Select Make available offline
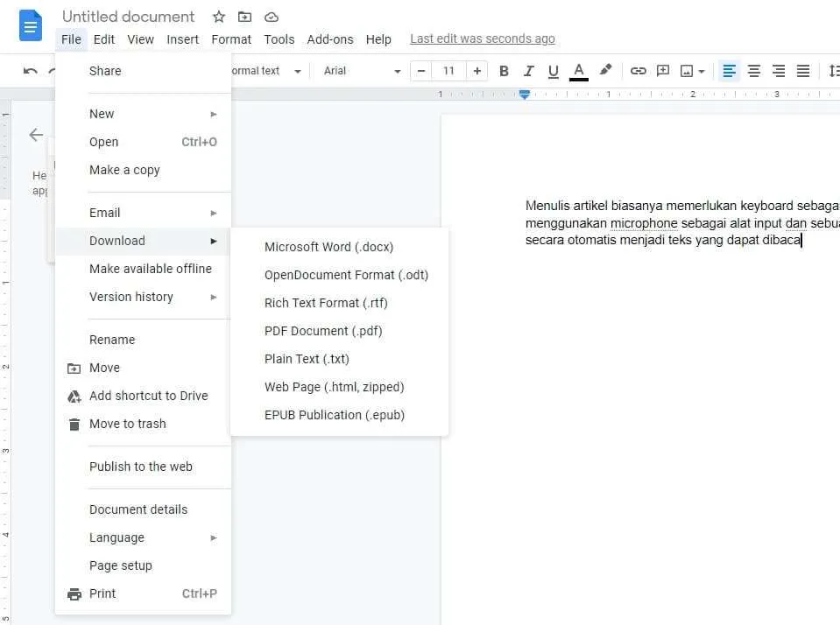840x625 pixels. (143, 269)
